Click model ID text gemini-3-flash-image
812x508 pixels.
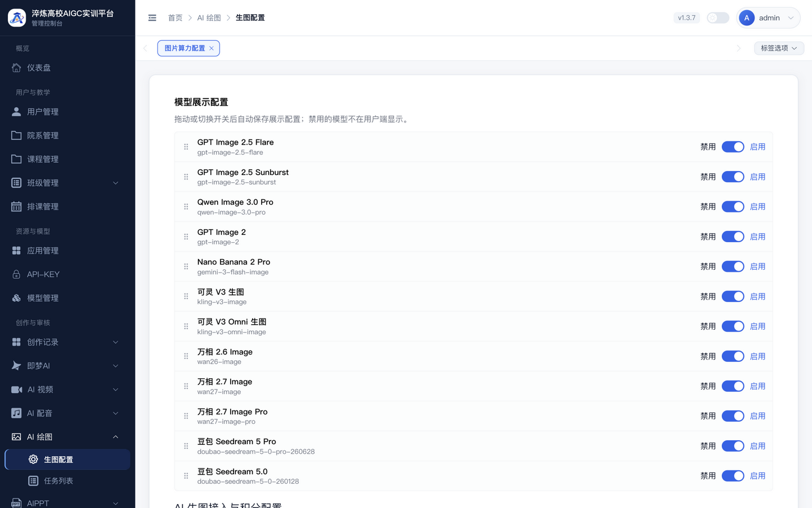[233, 272]
